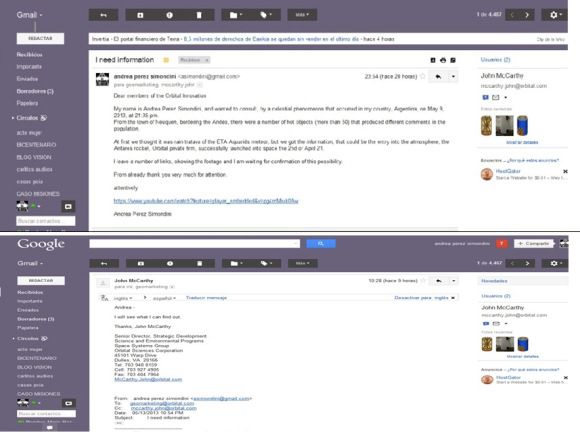Click "Traducir mensaje" link

(206, 298)
